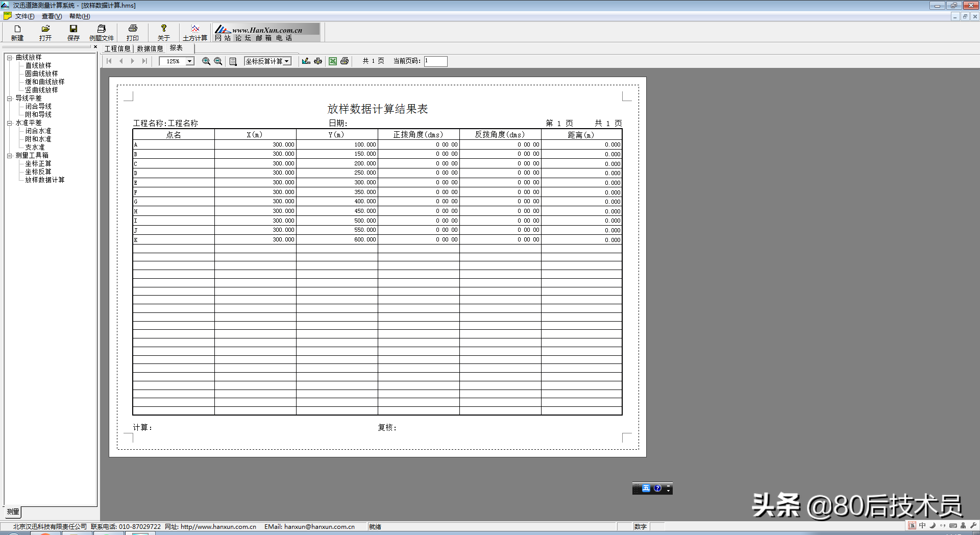The height and width of the screenshot is (535, 980).
Task: Save project with 保存 icon
Action: click(x=73, y=33)
